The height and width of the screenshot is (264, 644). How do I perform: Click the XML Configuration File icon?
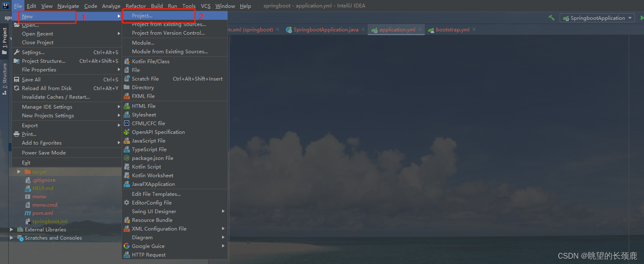(x=127, y=228)
